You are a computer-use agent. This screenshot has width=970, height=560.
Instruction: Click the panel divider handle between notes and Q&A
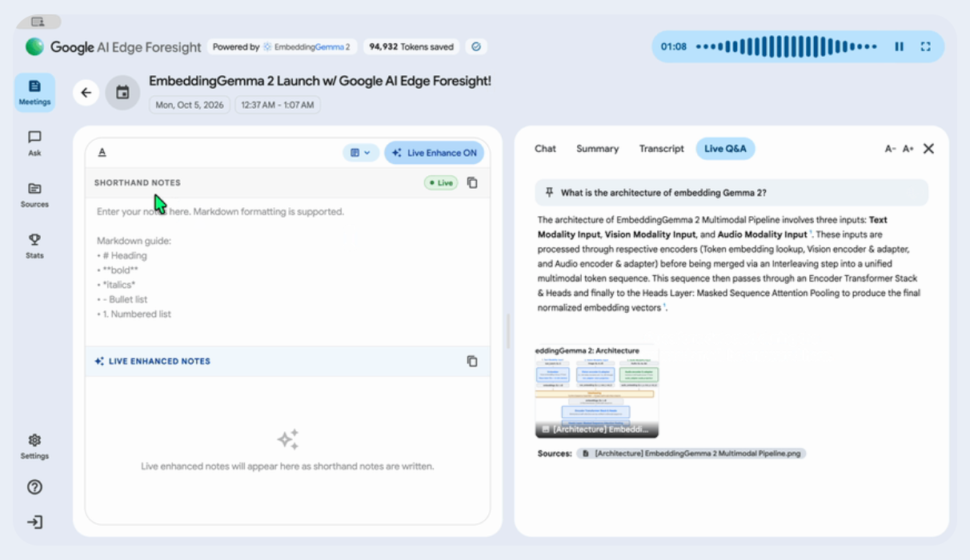508,331
